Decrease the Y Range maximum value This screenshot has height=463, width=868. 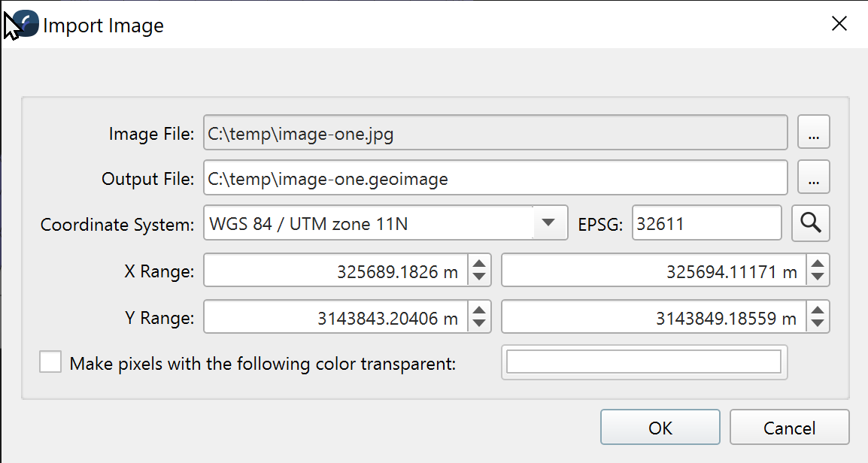pos(818,323)
